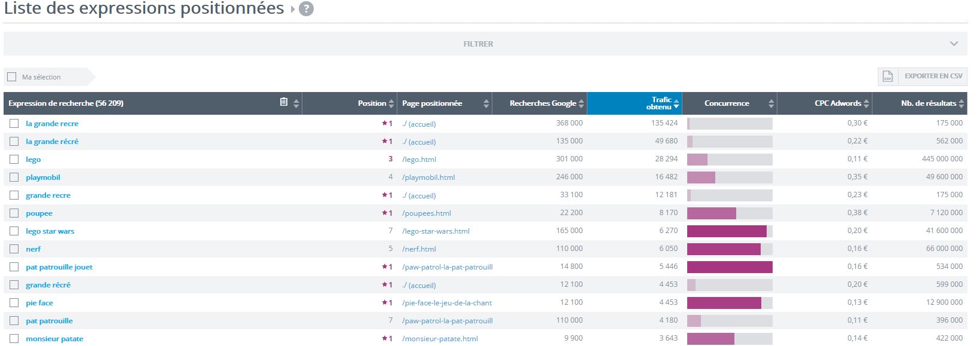Click sort arrows on Recherches Google column

click(581, 103)
